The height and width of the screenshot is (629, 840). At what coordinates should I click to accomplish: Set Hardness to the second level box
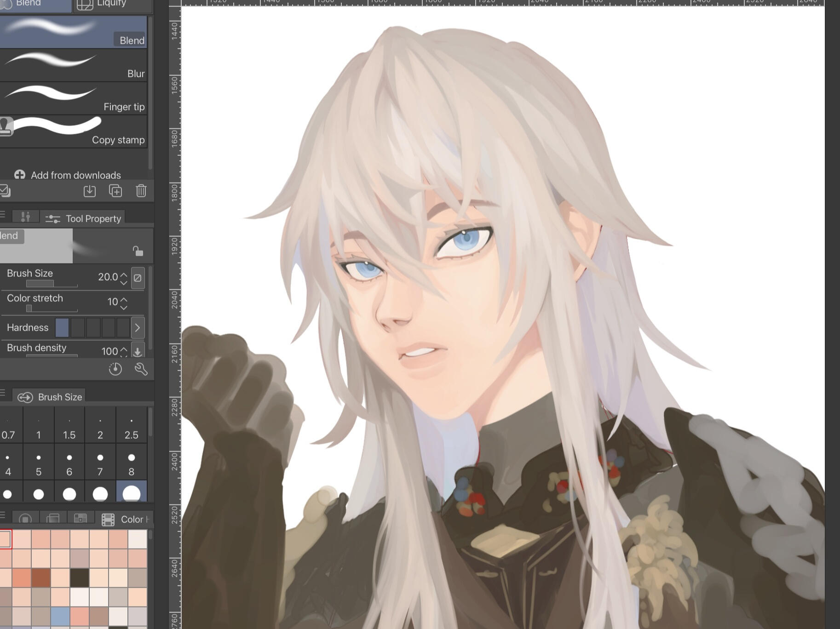click(x=78, y=328)
